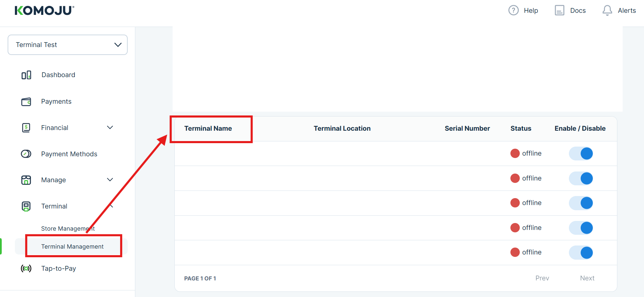Expand the Manage submenu chevron

point(110,180)
